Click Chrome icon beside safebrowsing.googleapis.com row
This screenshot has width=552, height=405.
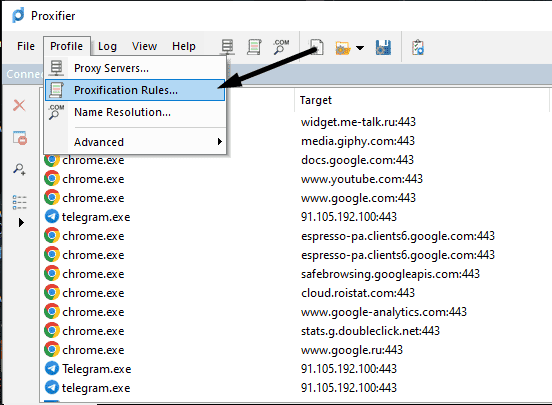point(52,274)
